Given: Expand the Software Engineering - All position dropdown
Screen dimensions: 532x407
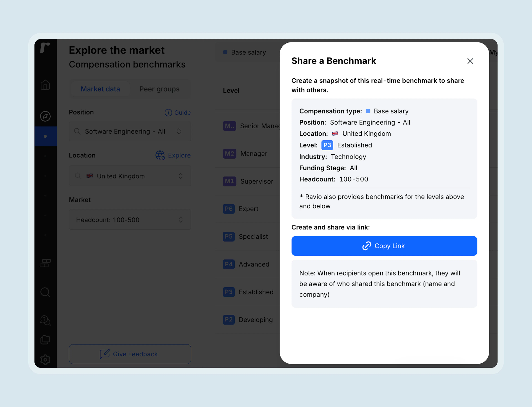Looking at the screenshot, I should click(130, 132).
